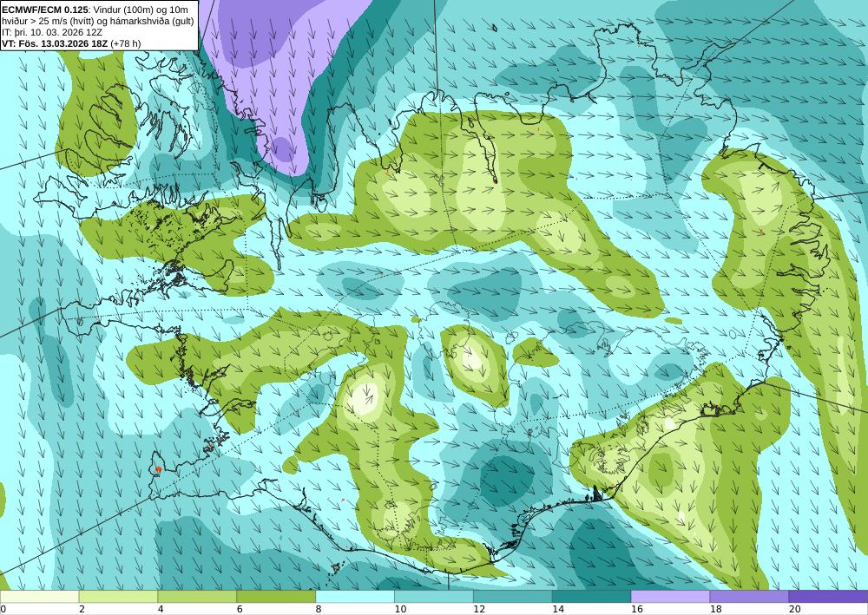Click the legend scale value 14
868x615 pixels.
pos(558,610)
